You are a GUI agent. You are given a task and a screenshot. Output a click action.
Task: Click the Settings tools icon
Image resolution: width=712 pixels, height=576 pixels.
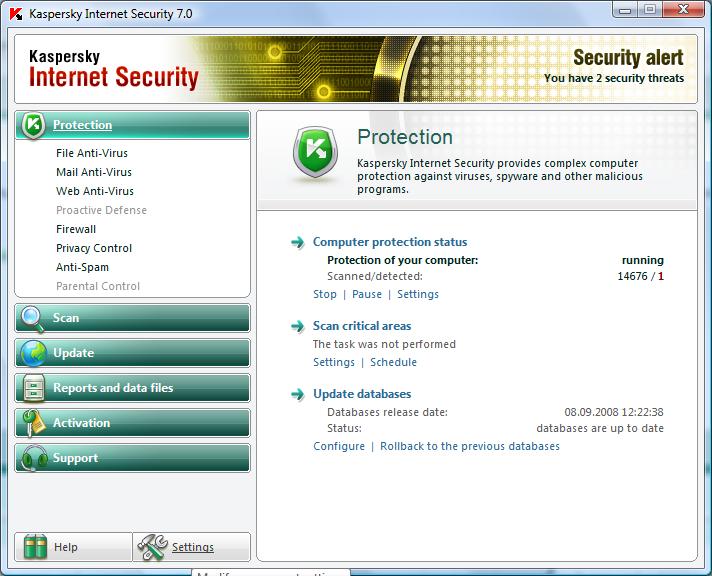(152, 547)
